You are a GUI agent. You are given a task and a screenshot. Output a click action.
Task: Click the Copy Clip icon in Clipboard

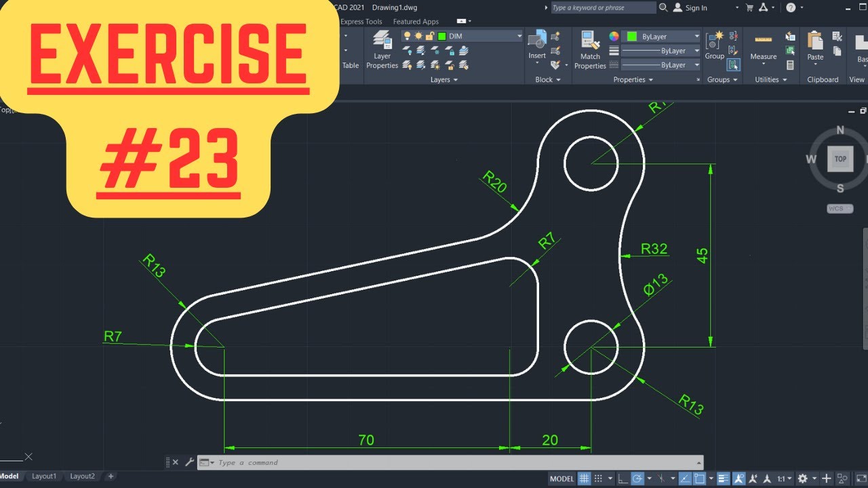[x=837, y=51]
